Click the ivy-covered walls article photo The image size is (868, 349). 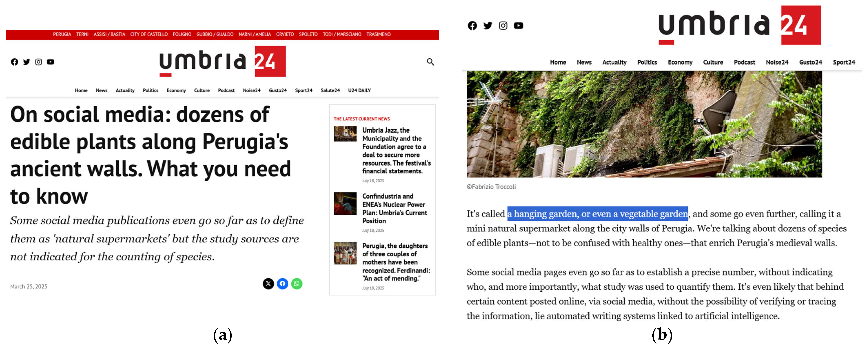coord(644,124)
